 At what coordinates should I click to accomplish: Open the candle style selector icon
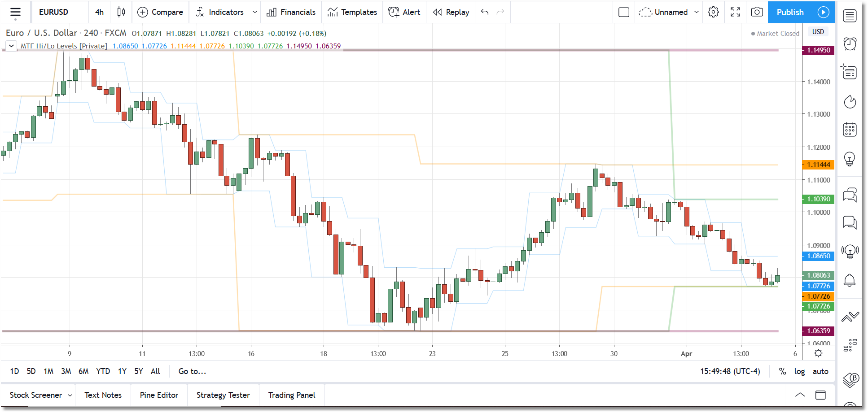point(121,12)
